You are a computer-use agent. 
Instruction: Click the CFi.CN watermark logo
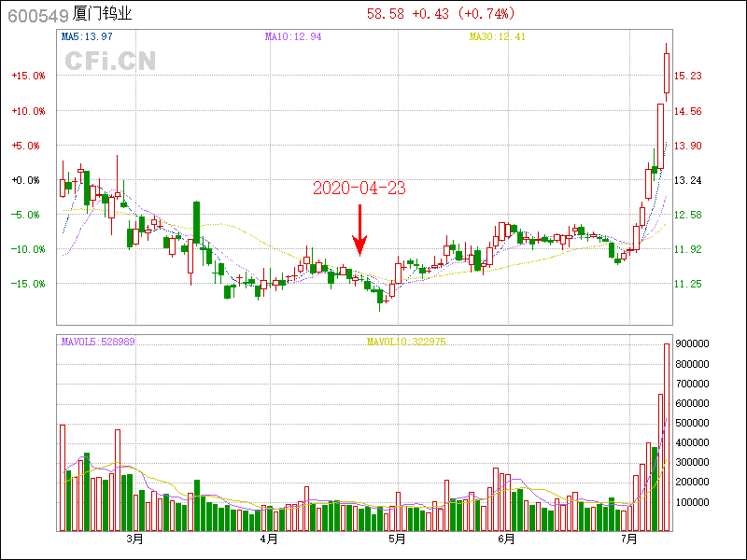(x=110, y=61)
